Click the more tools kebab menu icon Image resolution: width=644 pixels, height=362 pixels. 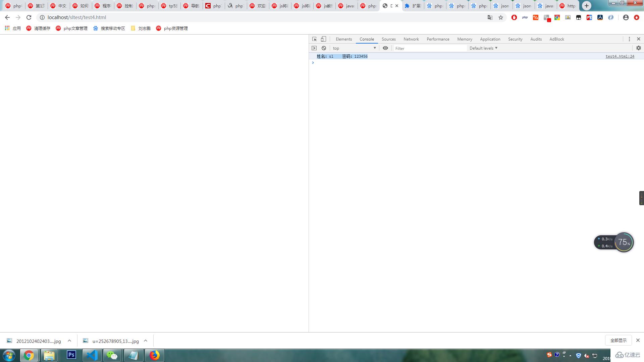629,39
